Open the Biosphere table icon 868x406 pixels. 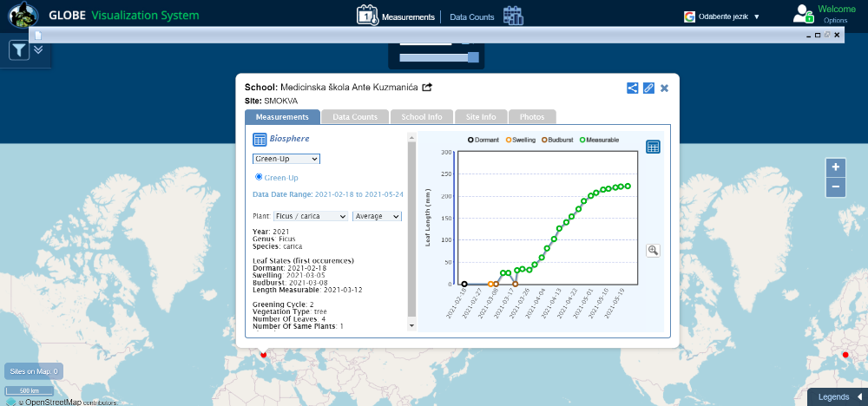point(260,140)
